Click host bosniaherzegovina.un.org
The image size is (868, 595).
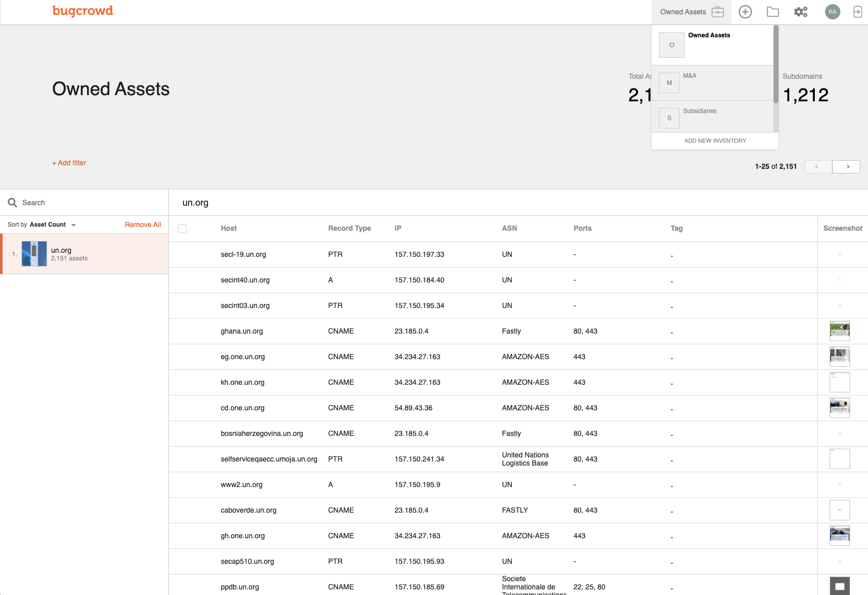pyautogui.click(x=262, y=433)
